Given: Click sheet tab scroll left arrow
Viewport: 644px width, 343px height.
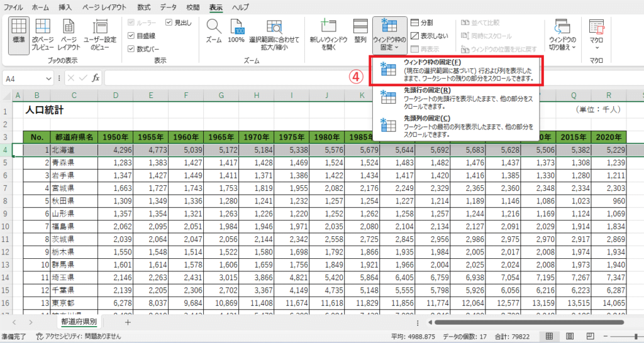Looking at the screenshot, I should [14, 322].
